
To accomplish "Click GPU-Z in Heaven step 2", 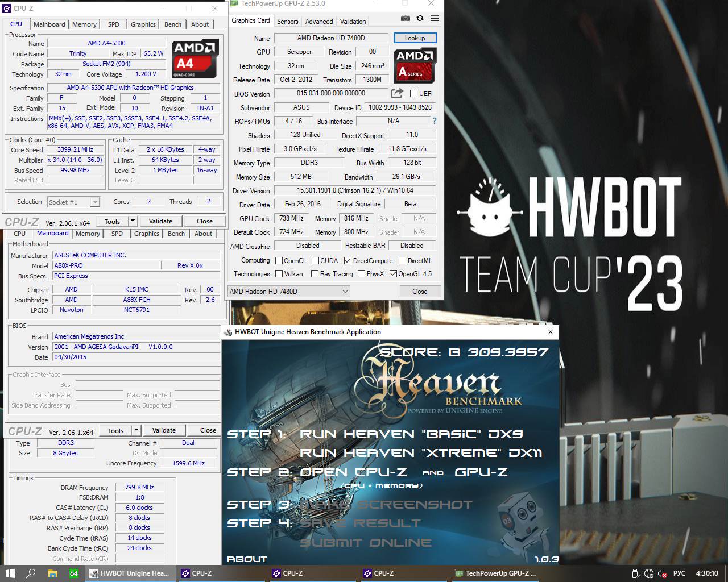I will click(481, 472).
